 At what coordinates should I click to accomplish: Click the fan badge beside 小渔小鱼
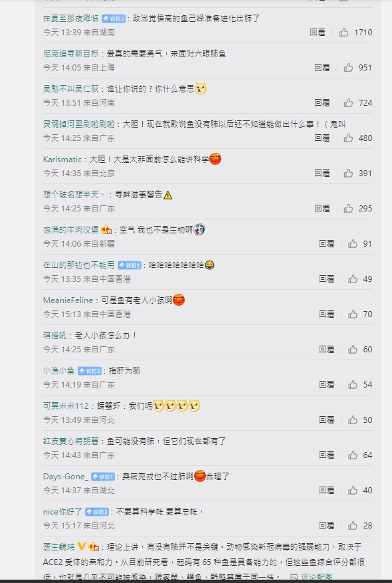(90, 371)
